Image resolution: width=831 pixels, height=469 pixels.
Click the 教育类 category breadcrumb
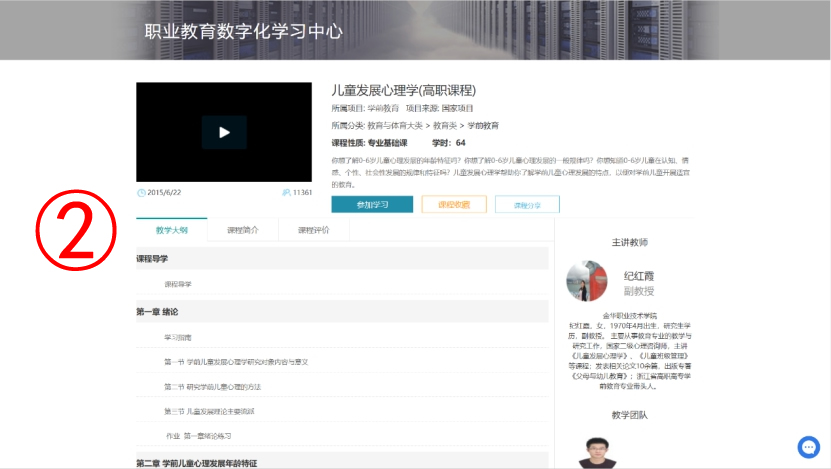445,126
